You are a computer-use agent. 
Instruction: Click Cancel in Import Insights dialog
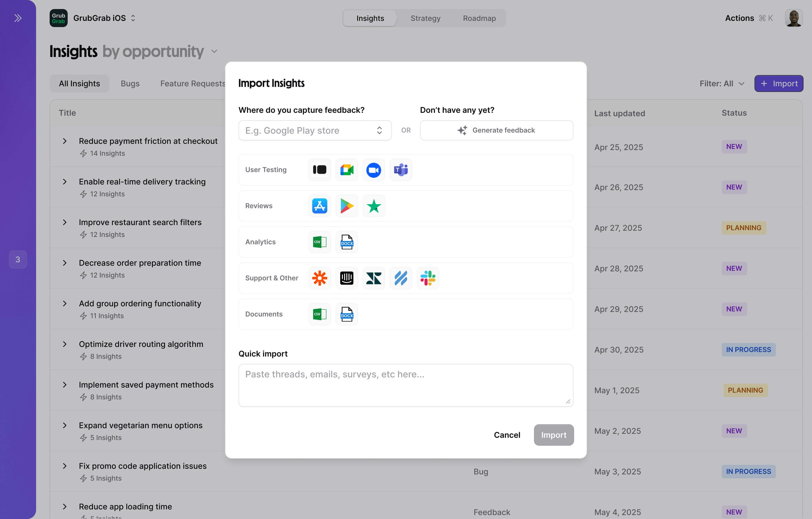(507, 435)
